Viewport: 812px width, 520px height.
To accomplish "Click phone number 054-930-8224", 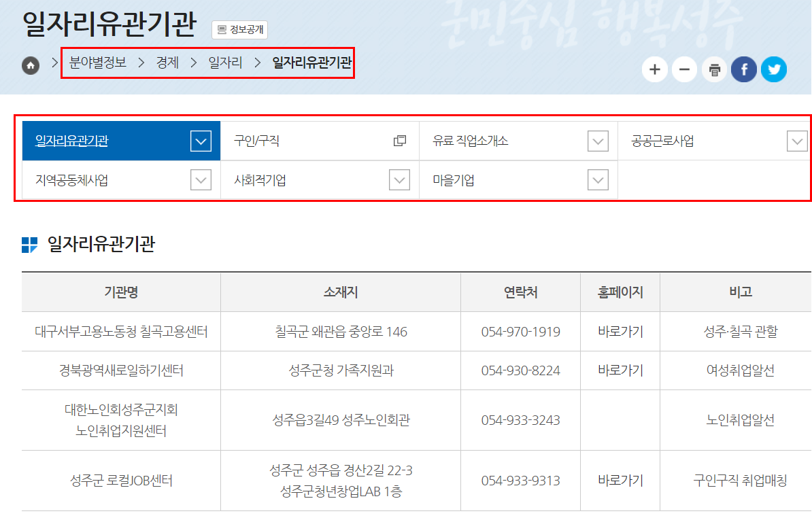I will tap(520, 370).
